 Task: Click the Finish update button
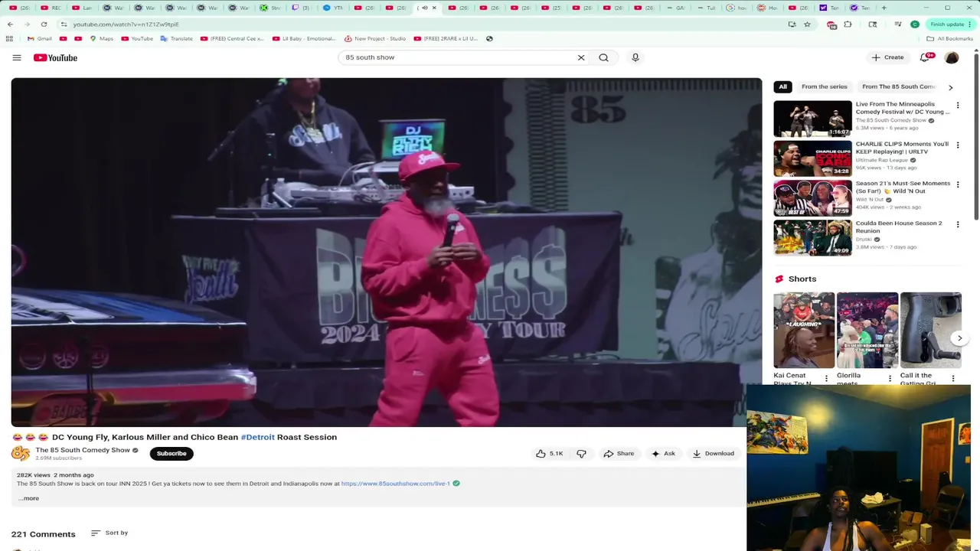pos(950,24)
